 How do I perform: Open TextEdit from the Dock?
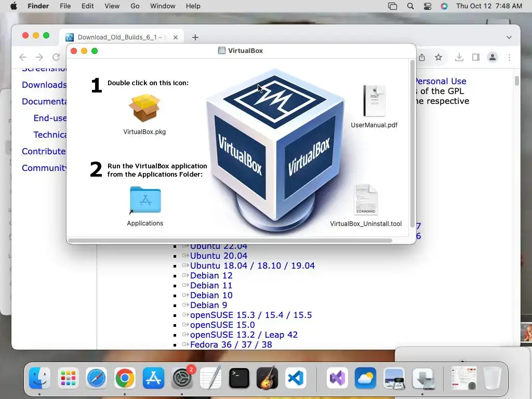pos(210,378)
